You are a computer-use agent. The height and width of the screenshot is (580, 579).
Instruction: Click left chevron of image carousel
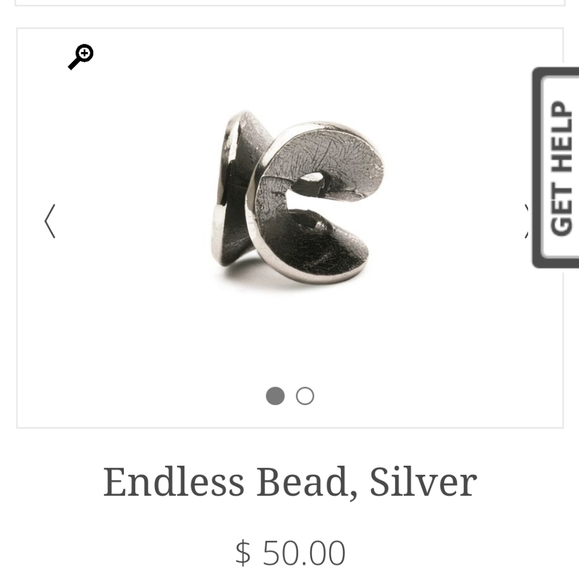coord(50,221)
